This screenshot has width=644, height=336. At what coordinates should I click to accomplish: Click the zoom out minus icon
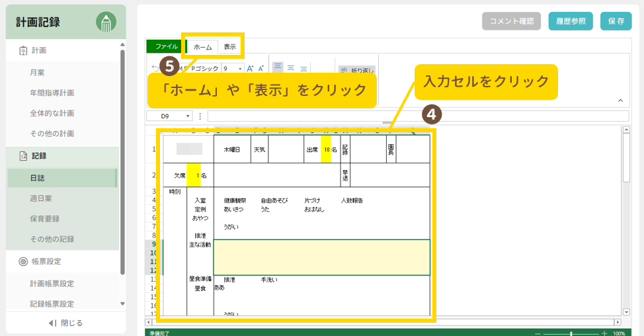[538, 333]
